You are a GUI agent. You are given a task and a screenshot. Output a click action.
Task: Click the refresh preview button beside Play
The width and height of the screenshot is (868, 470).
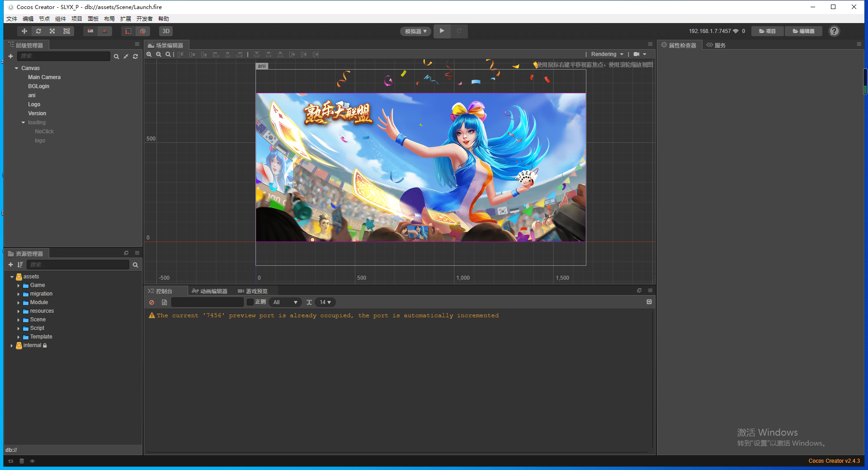pyautogui.click(x=459, y=31)
